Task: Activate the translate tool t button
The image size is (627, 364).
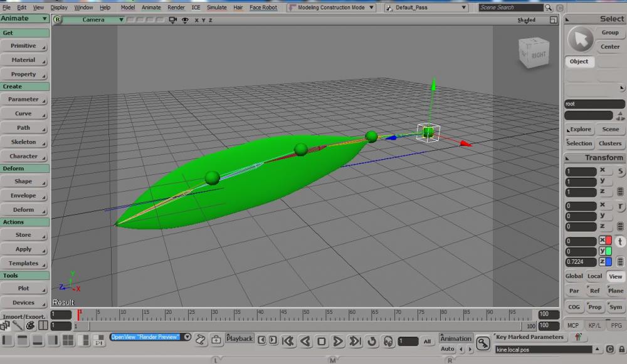Action: [x=620, y=241]
